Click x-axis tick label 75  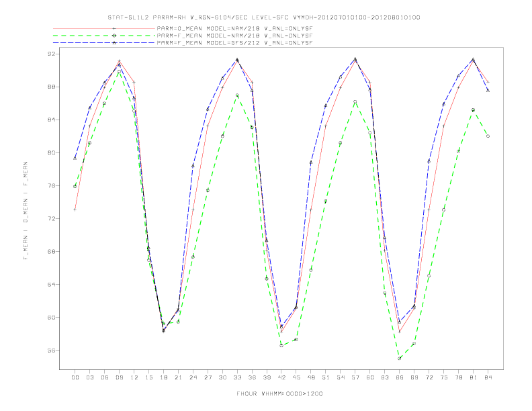pos(444,377)
